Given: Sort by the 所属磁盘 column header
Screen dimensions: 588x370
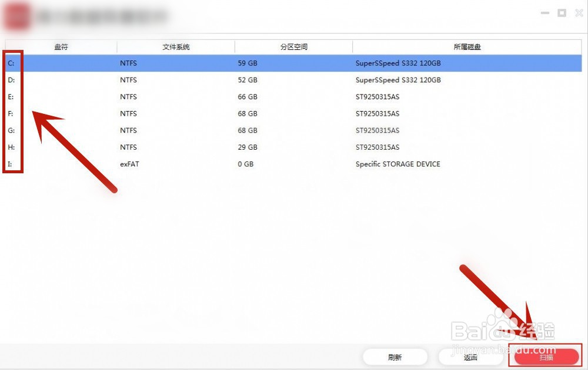Looking at the screenshot, I should coord(467,47).
